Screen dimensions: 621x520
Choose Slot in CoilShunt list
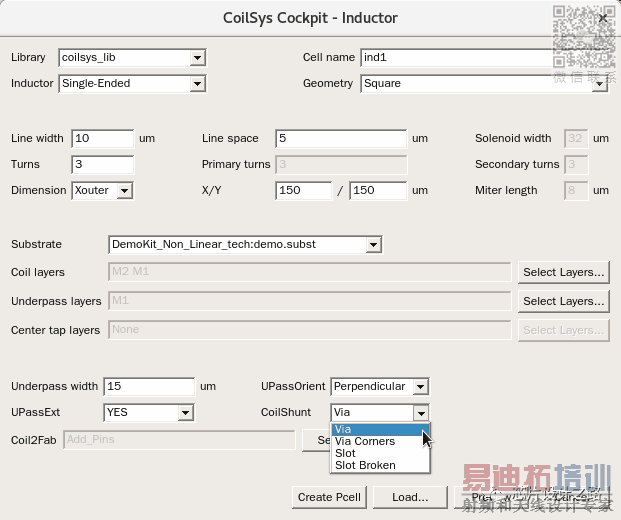tap(380, 453)
